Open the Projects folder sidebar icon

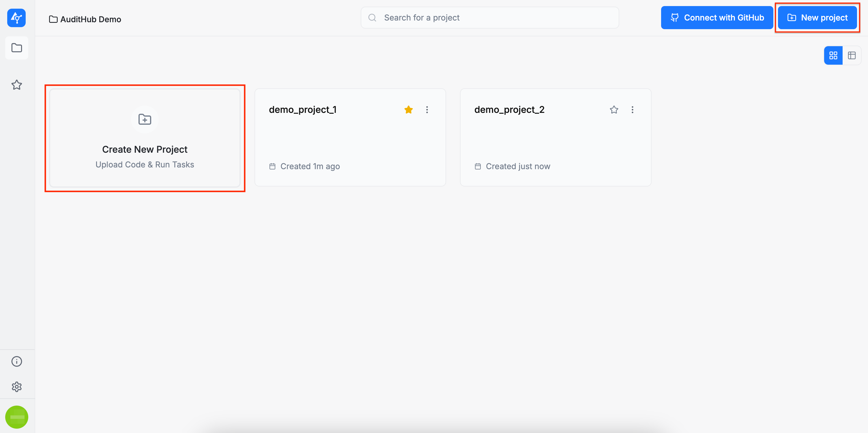click(x=16, y=48)
